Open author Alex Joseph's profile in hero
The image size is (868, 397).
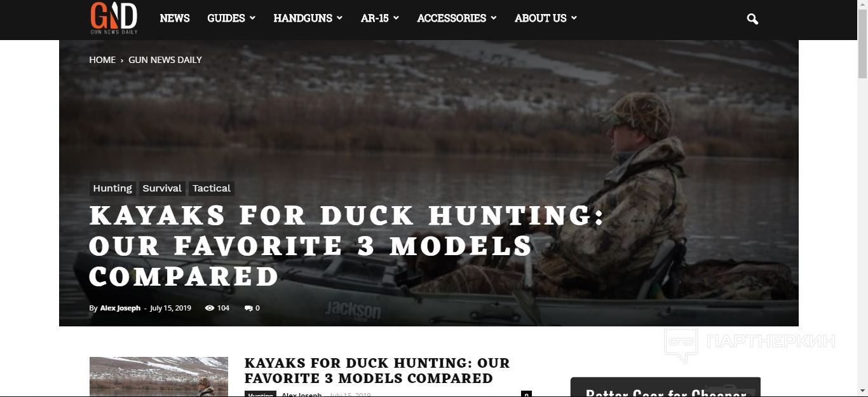click(x=120, y=308)
